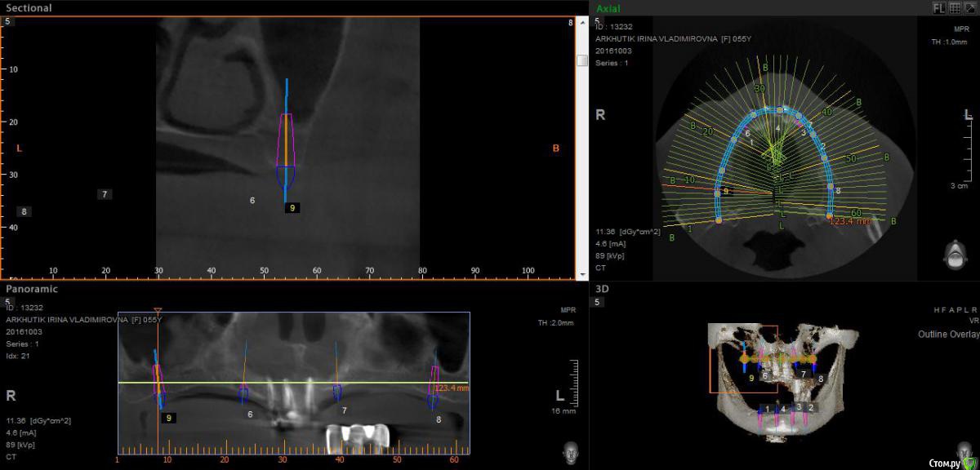
Task: Click the 123.4 mm measurement in Axial view
Action: point(849,220)
